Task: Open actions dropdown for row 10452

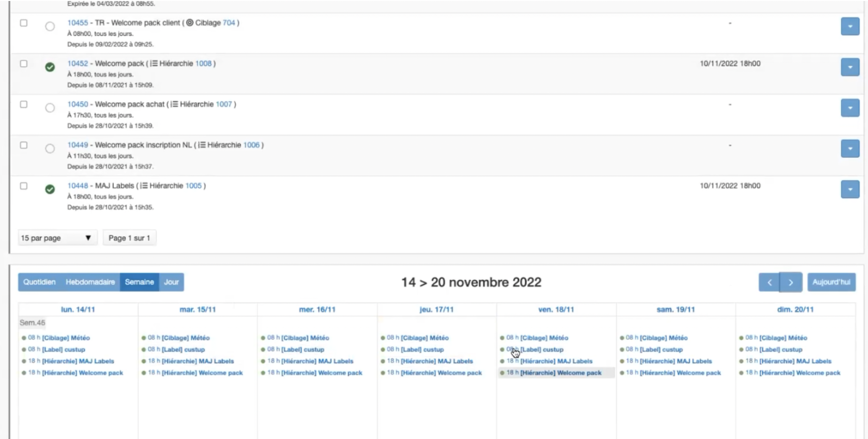Action: 850,67
